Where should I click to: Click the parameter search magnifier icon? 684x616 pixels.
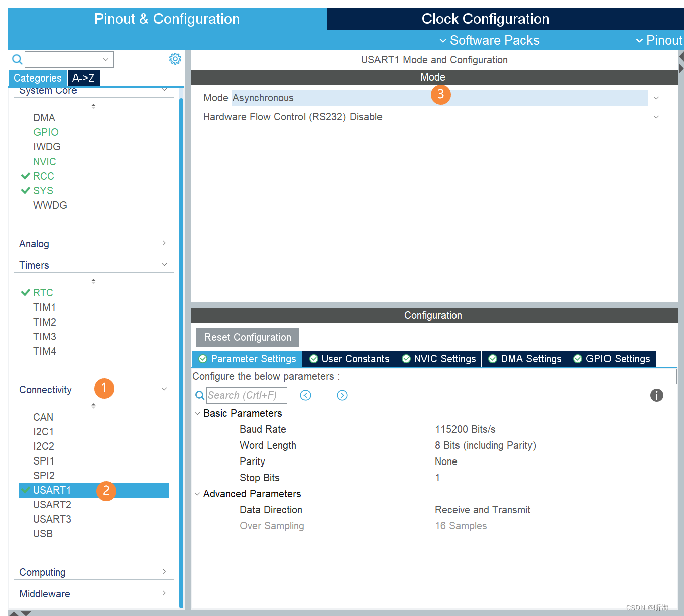(x=200, y=395)
